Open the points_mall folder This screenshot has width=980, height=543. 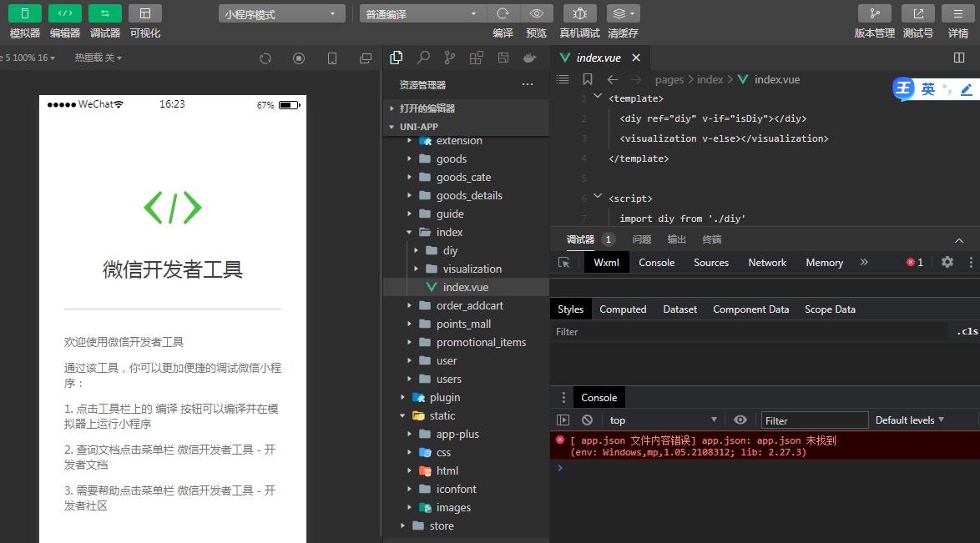(467, 324)
